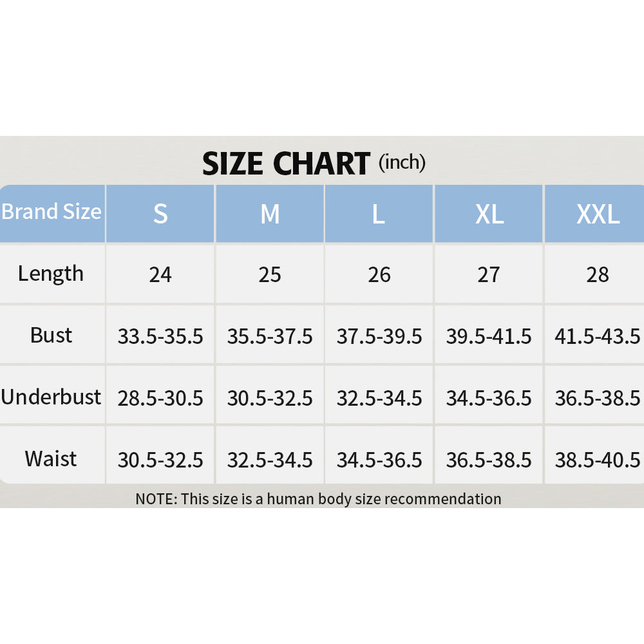Click the Length value 27 cell
Viewport: 644px width, 644px height.
pos(489,275)
